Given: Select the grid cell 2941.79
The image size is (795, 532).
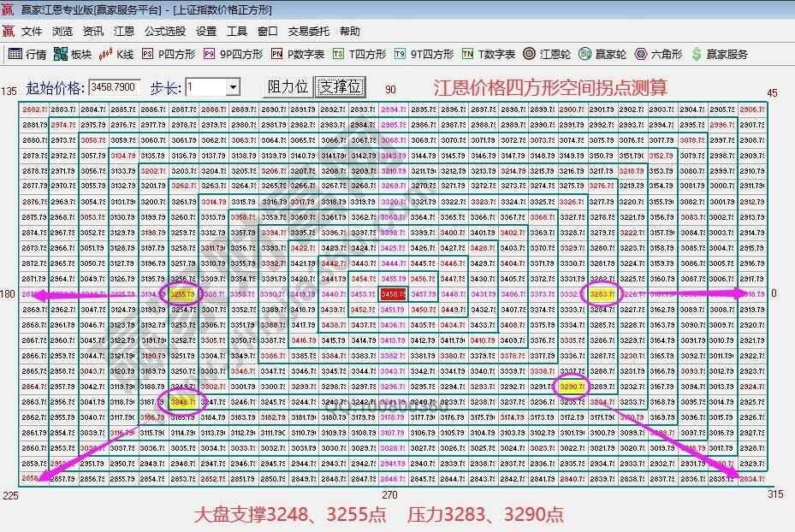Looking at the screenshot, I should (x=393, y=464).
